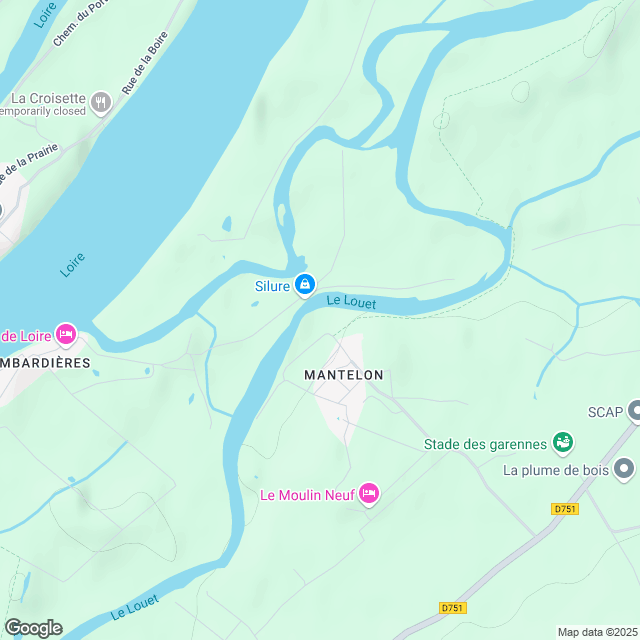Click the Le Louet river label near Silure
Screen dimensions: 640x640
[351, 302]
